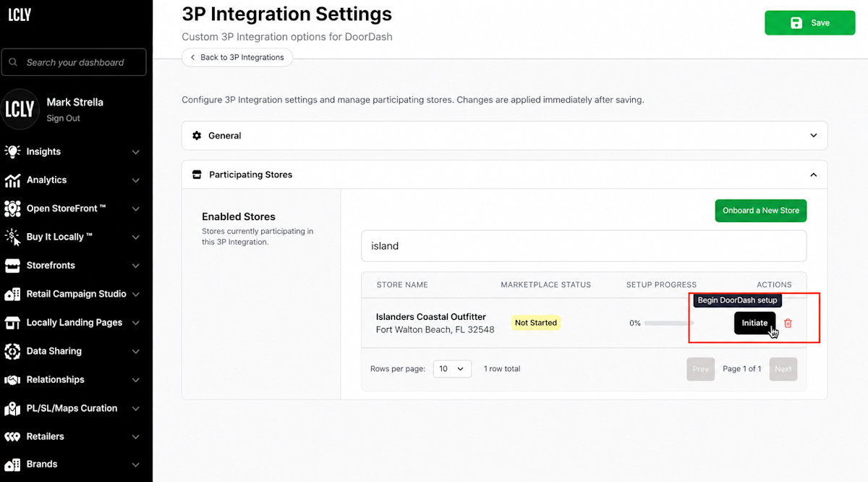Open the Brands sidebar menu
868x482 pixels.
tap(72, 464)
